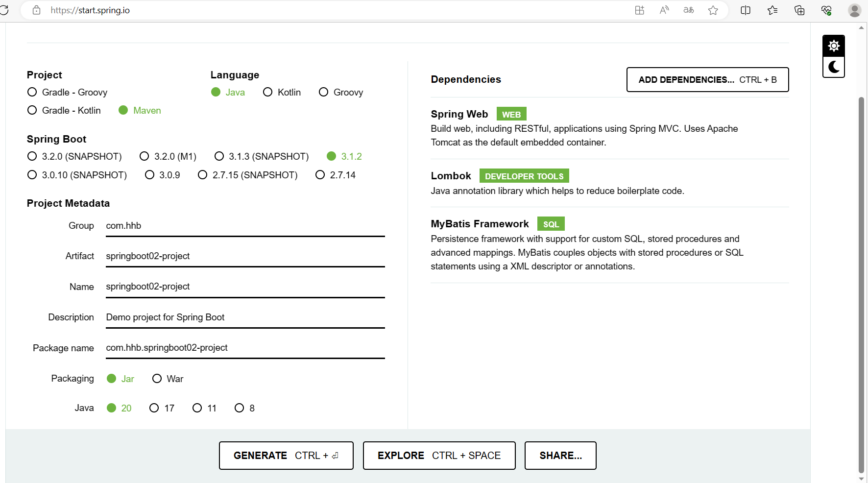Image resolution: width=868 pixels, height=483 pixels.
Task: Select Spring Boot 3.0.9
Action: click(163, 175)
